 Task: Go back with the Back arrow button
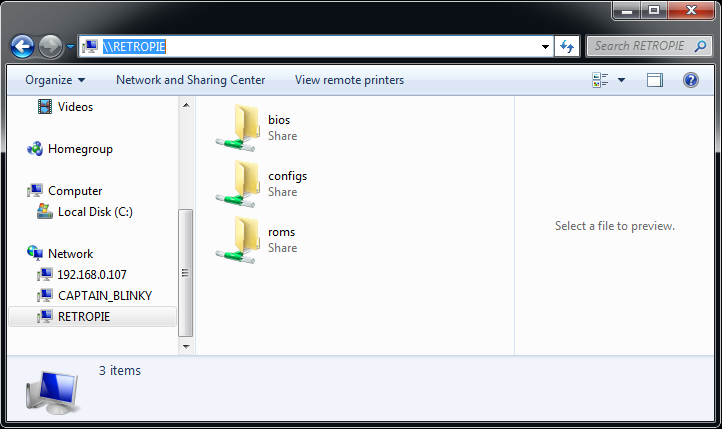[22, 46]
